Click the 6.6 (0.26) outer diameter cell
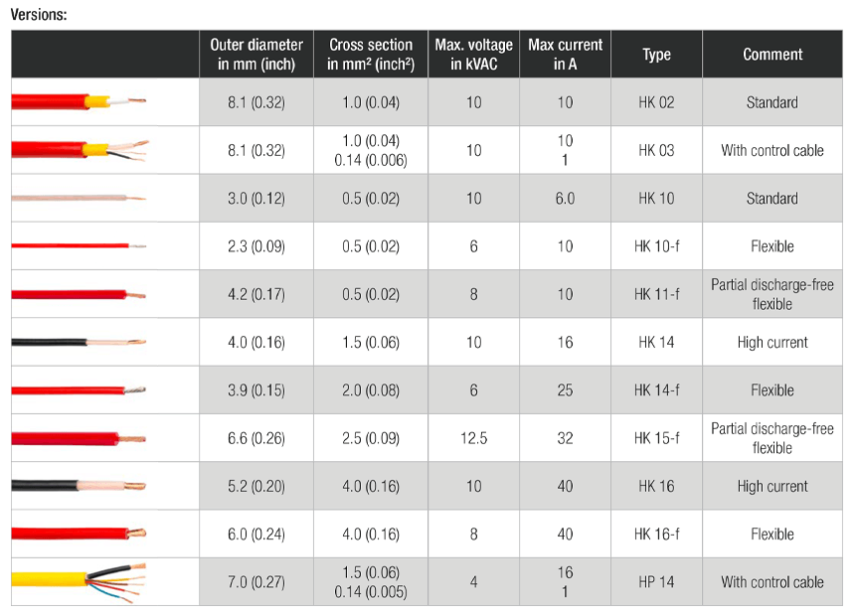Screen dimensions: 857x616 click(257, 438)
